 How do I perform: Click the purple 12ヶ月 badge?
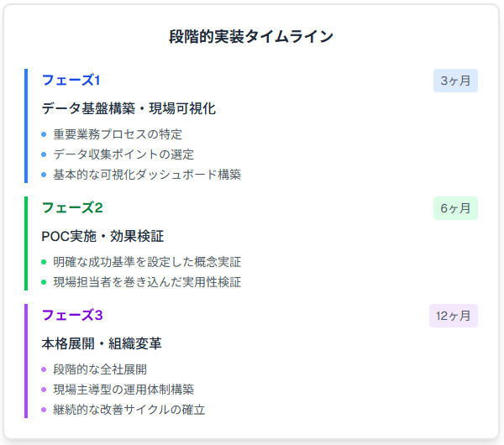click(453, 316)
